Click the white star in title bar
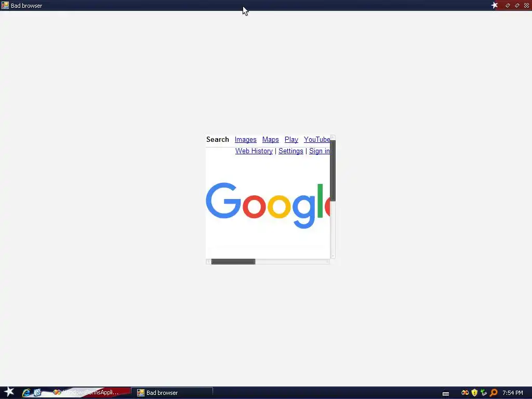This screenshot has width=532, height=399. pos(495,5)
